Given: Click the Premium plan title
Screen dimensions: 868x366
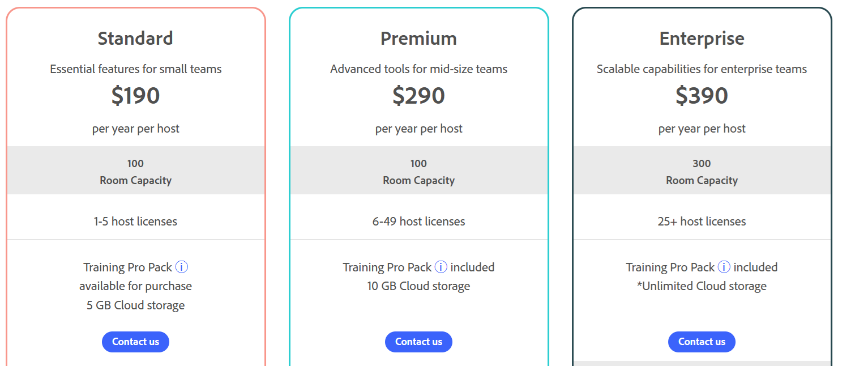Looking at the screenshot, I should click(x=418, y=39).
